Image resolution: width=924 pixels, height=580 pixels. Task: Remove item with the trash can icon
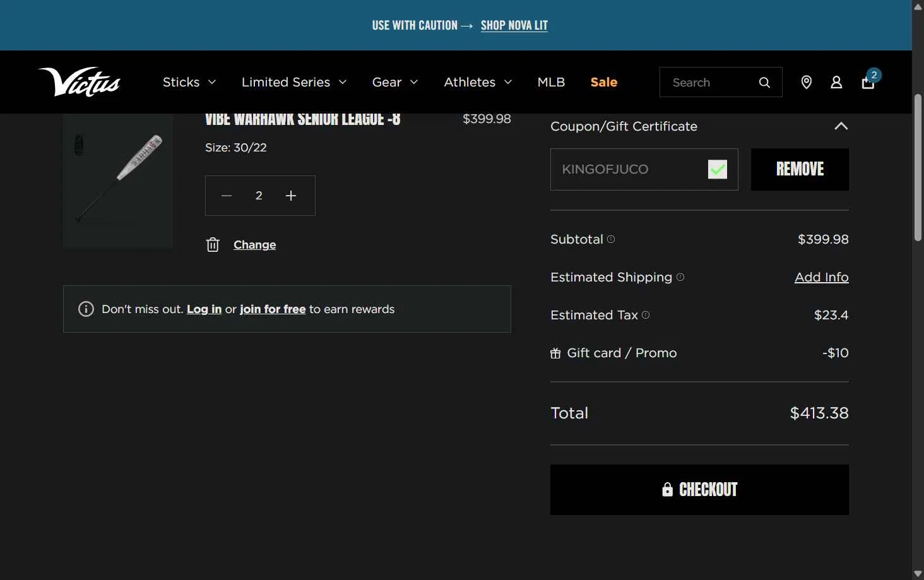click(x=213, y=245)
